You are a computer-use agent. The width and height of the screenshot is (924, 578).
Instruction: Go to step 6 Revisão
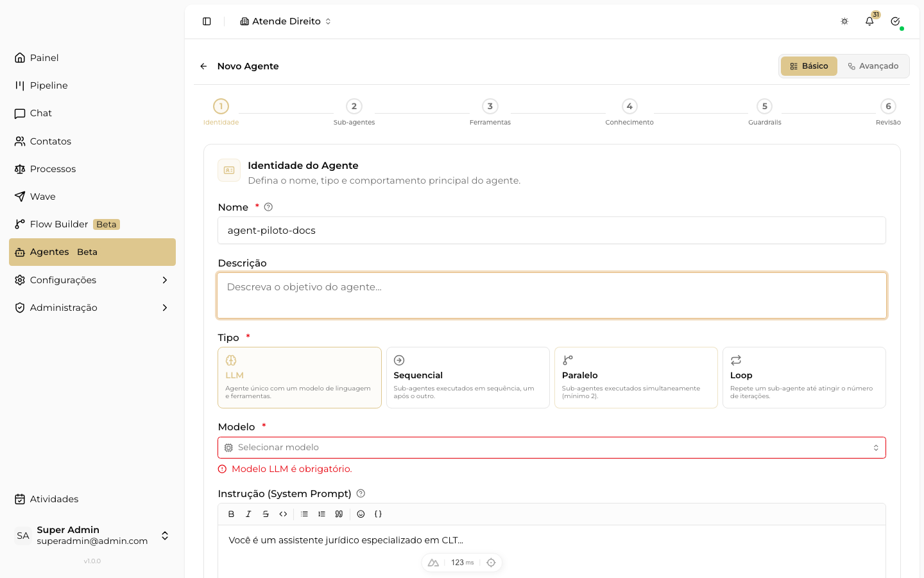click(x=888, y=112)
